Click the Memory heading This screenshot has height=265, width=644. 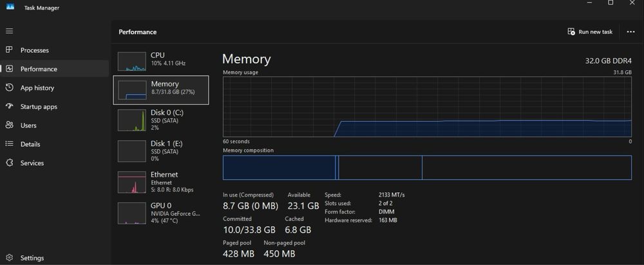(247, 59)
